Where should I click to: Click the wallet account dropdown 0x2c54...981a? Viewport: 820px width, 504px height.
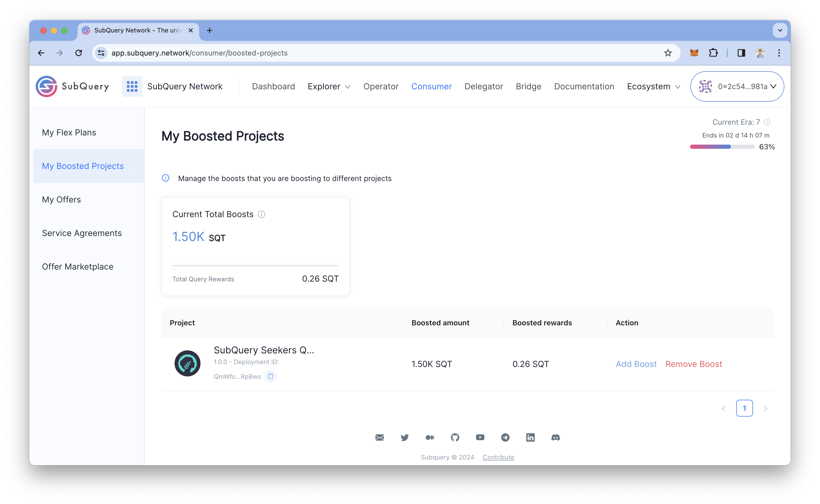(x=737, y=86)
